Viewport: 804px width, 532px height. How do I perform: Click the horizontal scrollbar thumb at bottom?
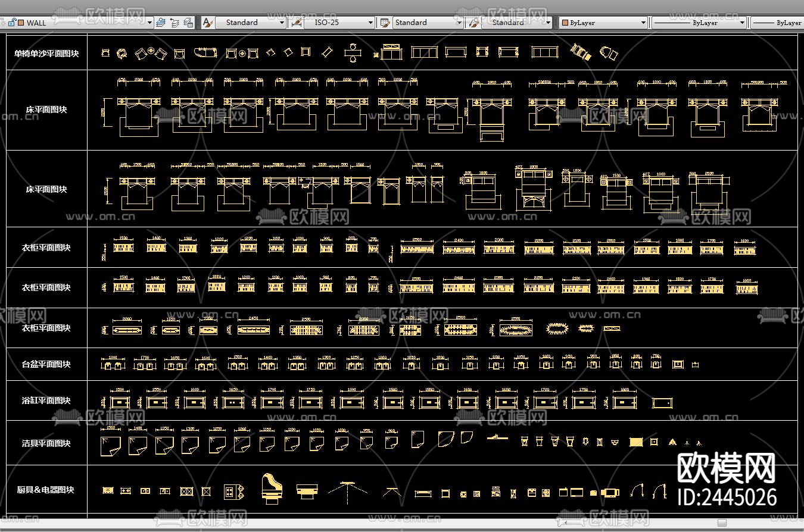point(722,523)
